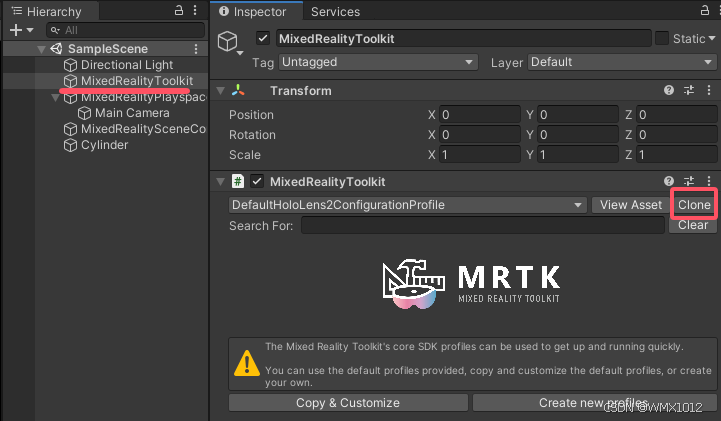
Task: Open the GameObject icon picker cube
Action: [228, 41]
